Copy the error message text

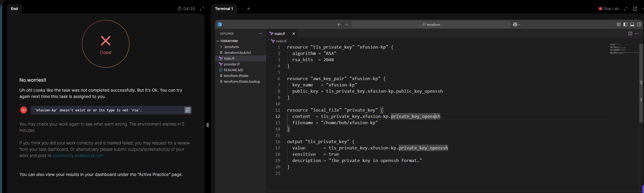[187, 110]
